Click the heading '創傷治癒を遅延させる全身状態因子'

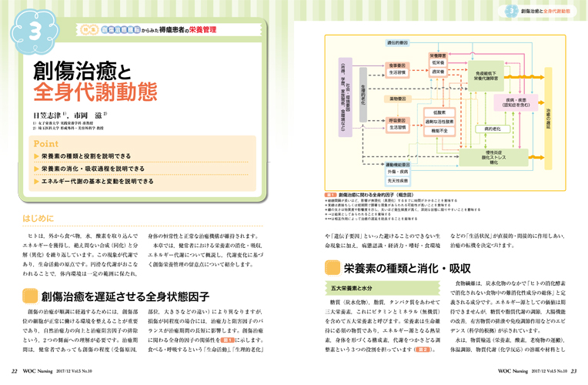[x=125, y=296]
